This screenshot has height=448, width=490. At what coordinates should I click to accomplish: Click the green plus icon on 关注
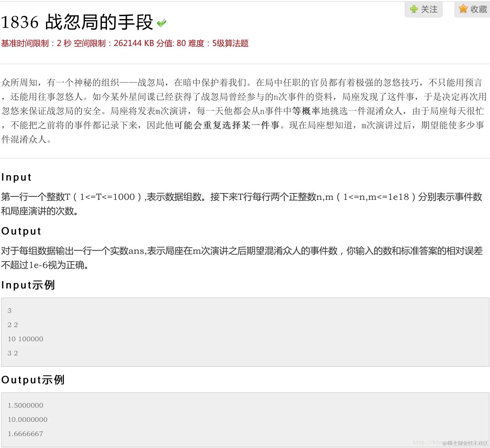(414, 9)
